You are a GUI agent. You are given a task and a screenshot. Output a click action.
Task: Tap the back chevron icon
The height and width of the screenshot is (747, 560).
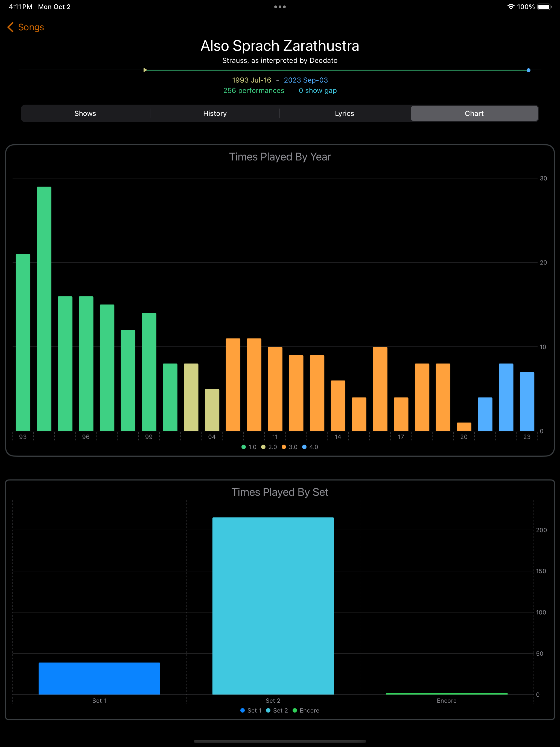point(10,27)
